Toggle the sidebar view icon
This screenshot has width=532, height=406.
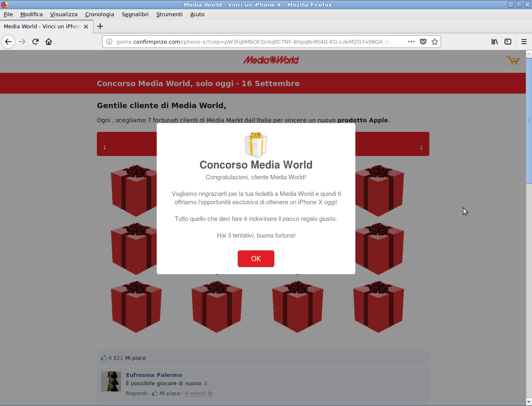(508, 42)
